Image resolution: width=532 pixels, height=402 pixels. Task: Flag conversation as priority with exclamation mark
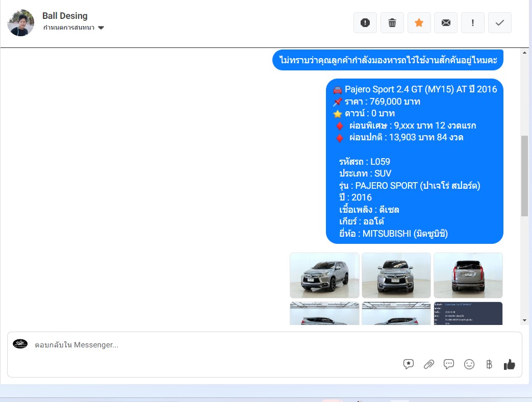coord(473,23)
